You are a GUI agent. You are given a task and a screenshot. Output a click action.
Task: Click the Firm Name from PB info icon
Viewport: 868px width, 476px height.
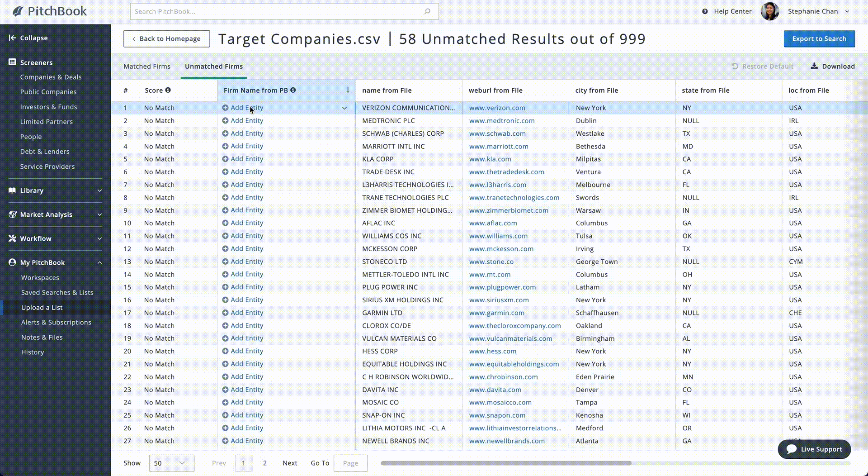(x=293, y=90)
